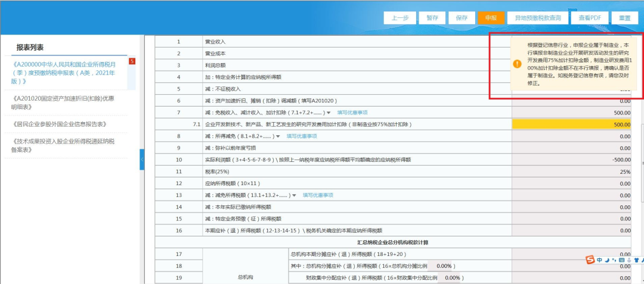Open 异地预缴税款查询
Screen dimensions: 644x284
tap(538, 18)
